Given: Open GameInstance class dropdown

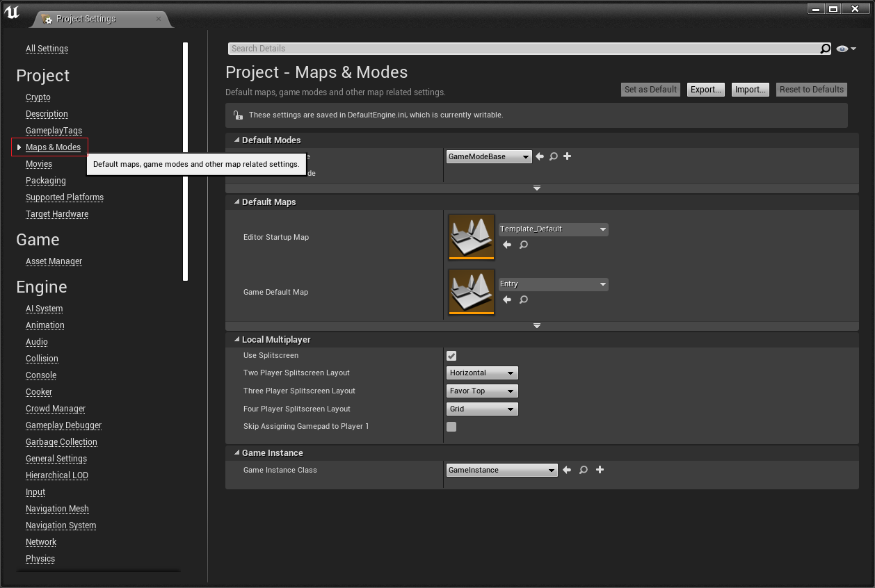Looking at the screenshot, I should [502, 471].
